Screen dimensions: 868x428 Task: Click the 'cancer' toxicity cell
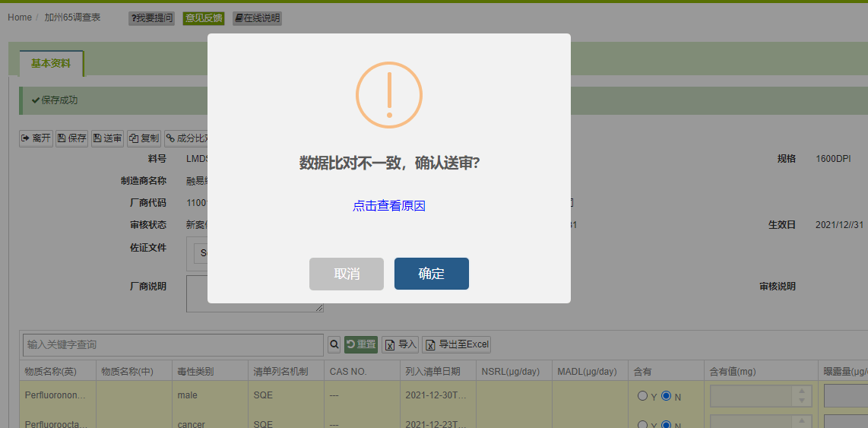tap(210, 423)
